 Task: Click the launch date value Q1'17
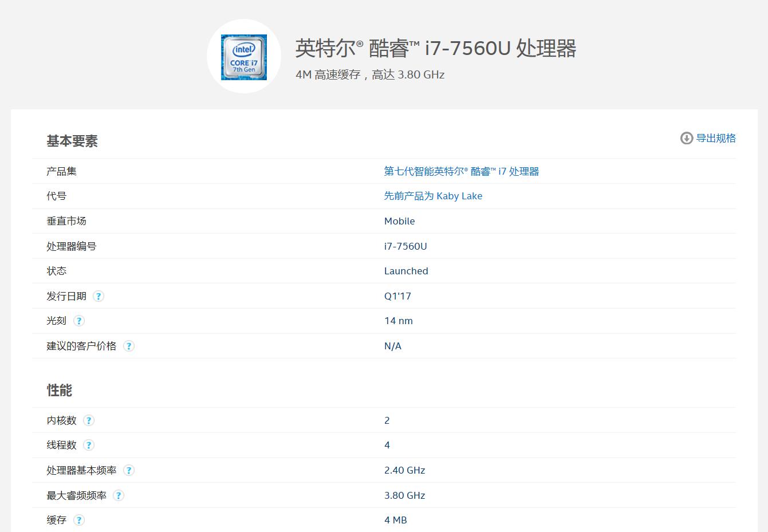[397, 296]
